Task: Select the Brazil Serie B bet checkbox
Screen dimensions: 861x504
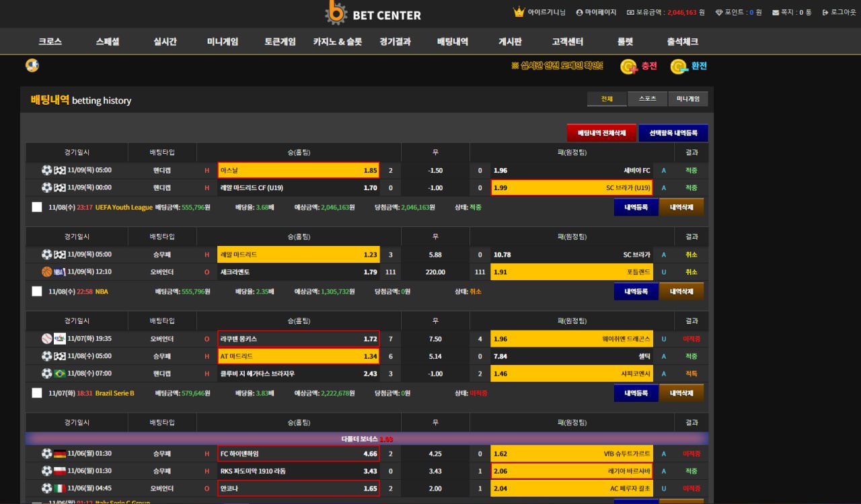Action: pos(37,393)
